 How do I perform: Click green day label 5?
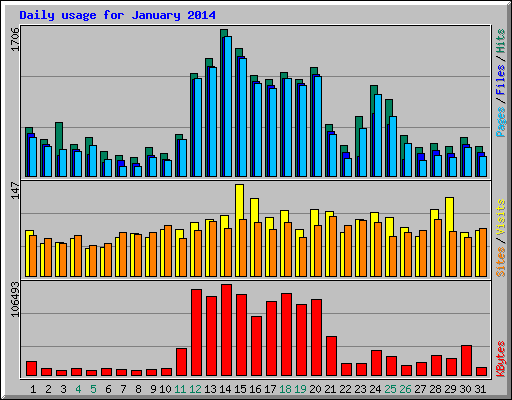point(93,389)
